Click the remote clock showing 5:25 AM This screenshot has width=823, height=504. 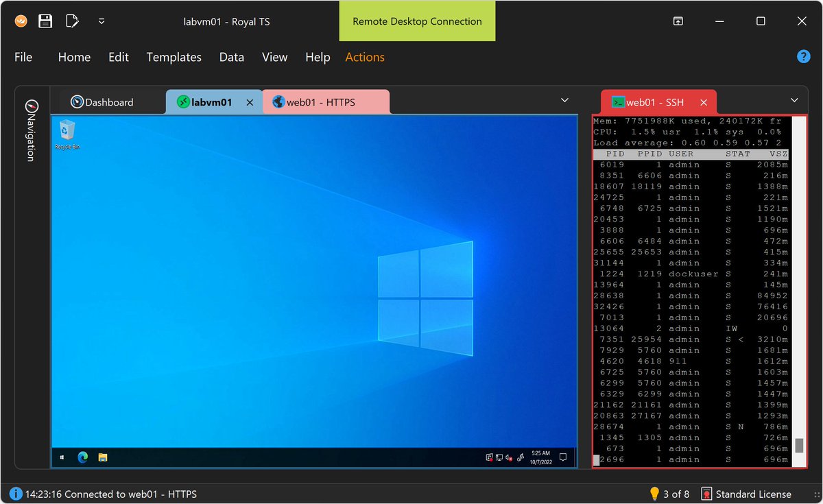541,457
